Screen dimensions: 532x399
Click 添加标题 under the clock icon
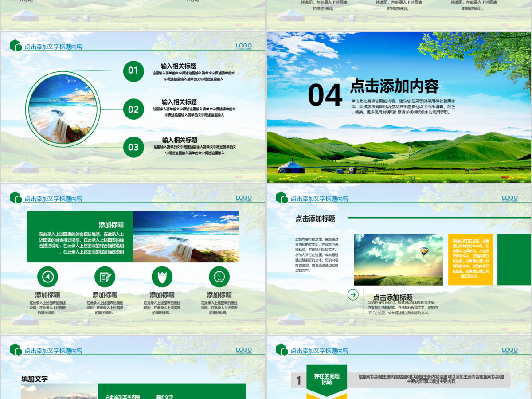(219, 295)
